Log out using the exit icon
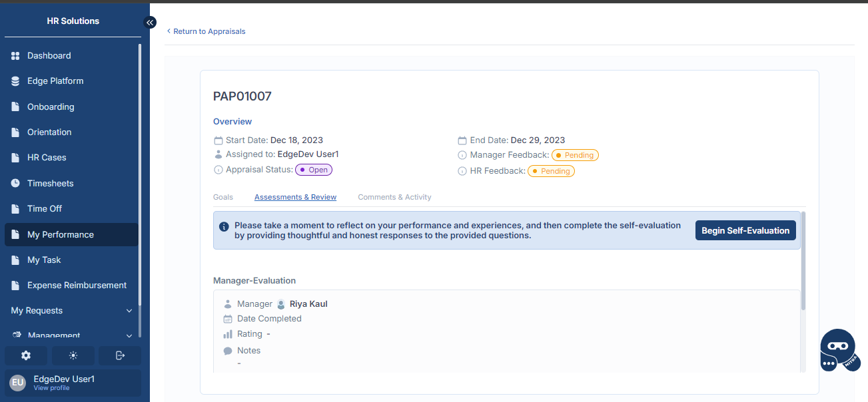This screenshot has height=402, width=868. click(120, 355)
